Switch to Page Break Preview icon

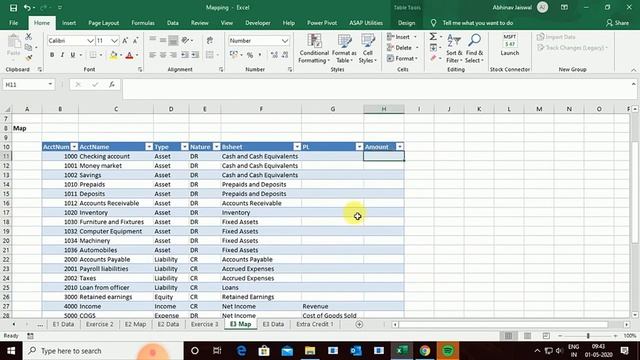[x=546, y=336]
